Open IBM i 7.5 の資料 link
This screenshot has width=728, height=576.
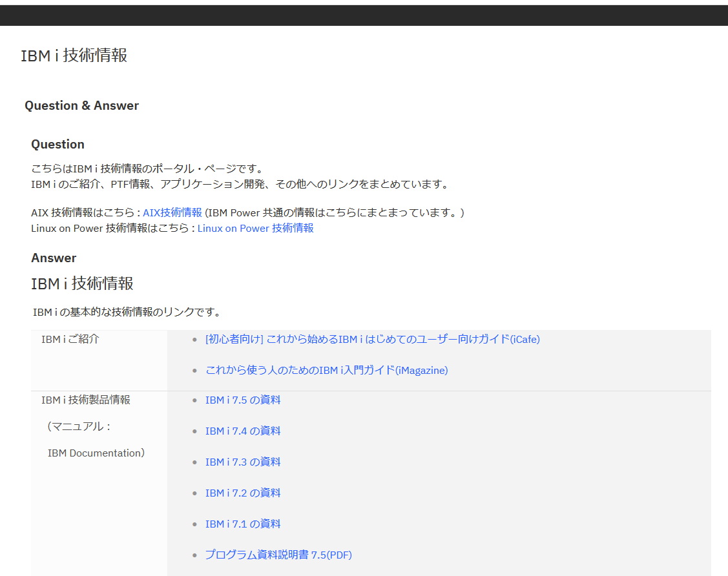(x=243, y=400)
